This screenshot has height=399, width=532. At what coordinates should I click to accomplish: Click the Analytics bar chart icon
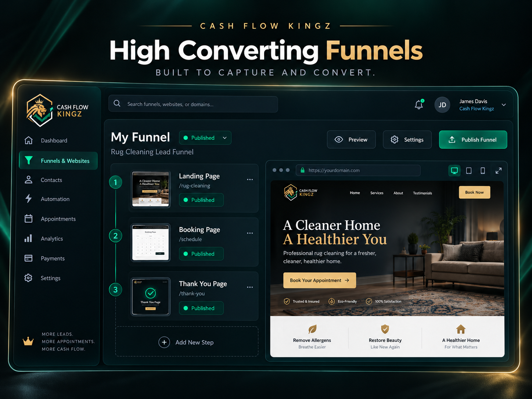pyautogui.click(x=28, y=238)
